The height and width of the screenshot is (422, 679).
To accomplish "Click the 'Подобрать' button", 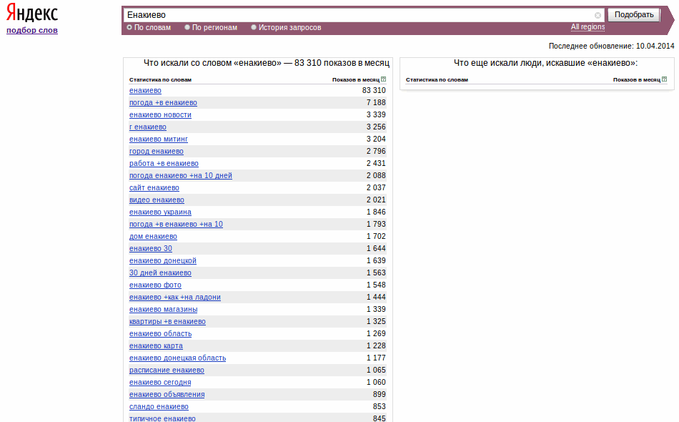I will [634, 15].
